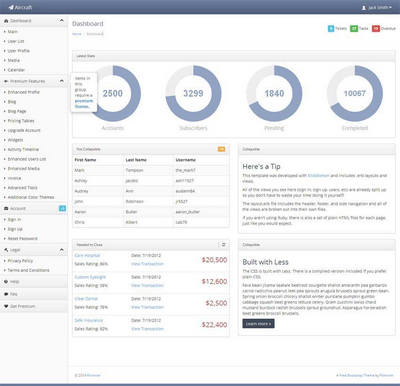Open the user account dropdown in header
The height and width of the screenshot is (386, 400).
click(377, 7)
